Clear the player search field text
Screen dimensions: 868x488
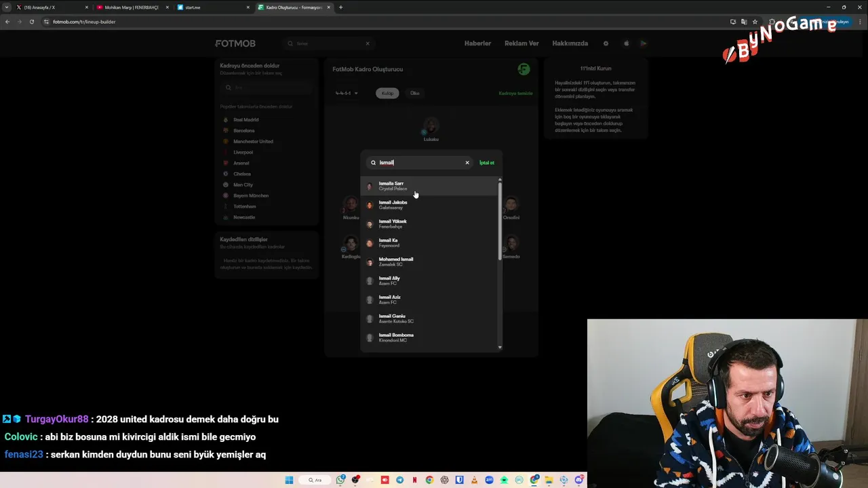[467, 163]
